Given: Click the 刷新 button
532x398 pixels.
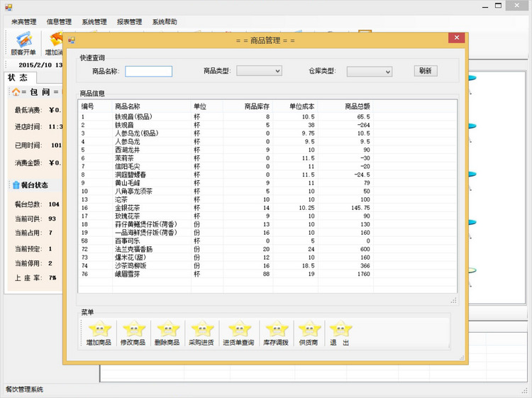Looking at the screenshot, I should pos(425,71).
